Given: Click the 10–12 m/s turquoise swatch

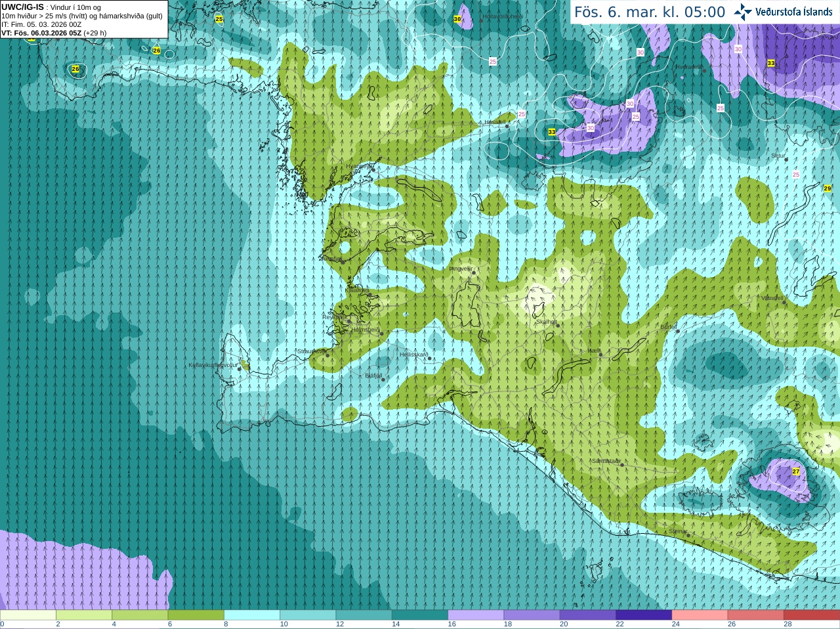Looking at the screenshot, I should [x=308, y=615].
